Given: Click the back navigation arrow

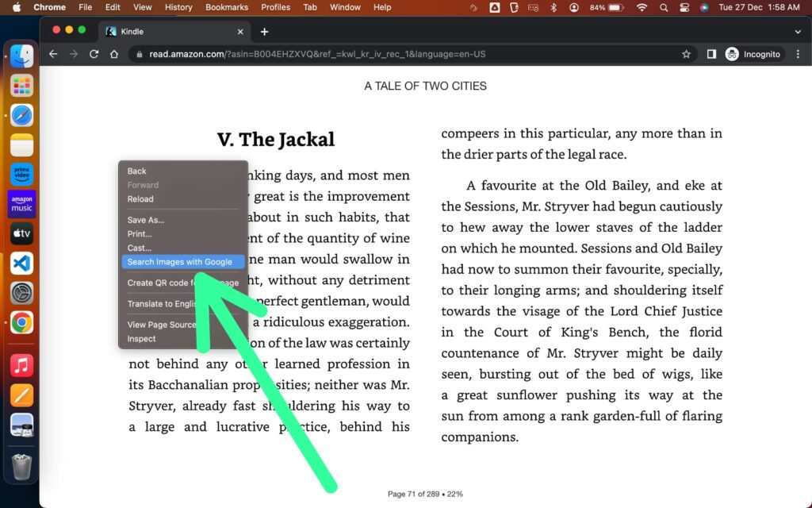Looking at the screenshot, I should (x=52, y=54).
